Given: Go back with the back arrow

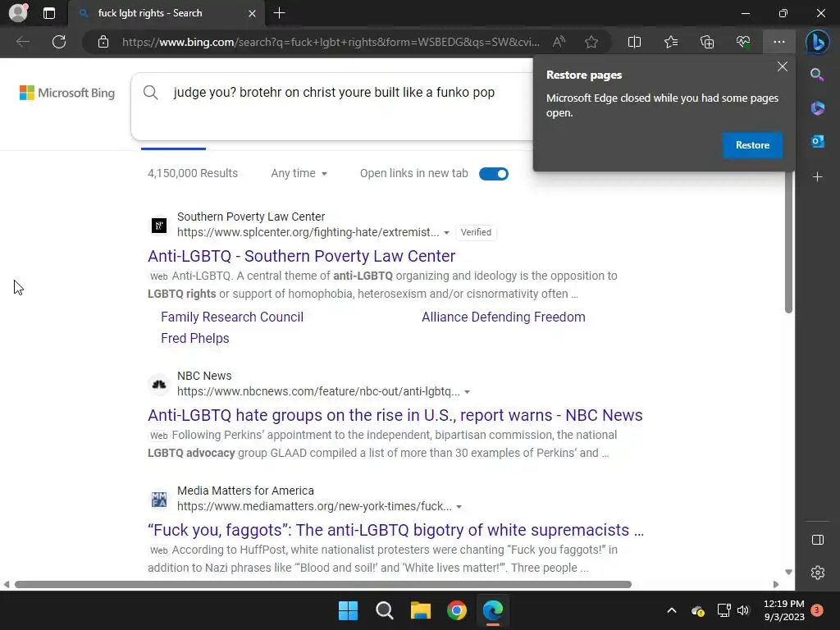Looking at the screenshot, I should coord(22,42).
